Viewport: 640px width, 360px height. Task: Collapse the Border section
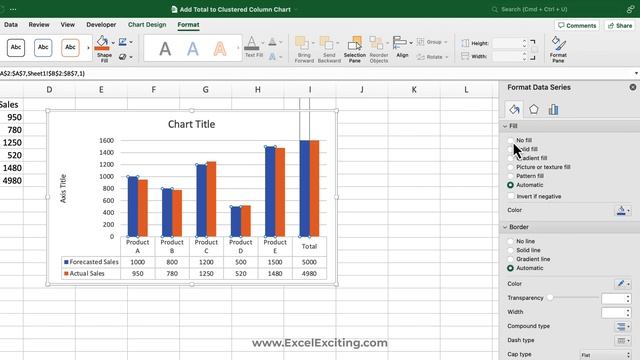[x=505, y=227]
